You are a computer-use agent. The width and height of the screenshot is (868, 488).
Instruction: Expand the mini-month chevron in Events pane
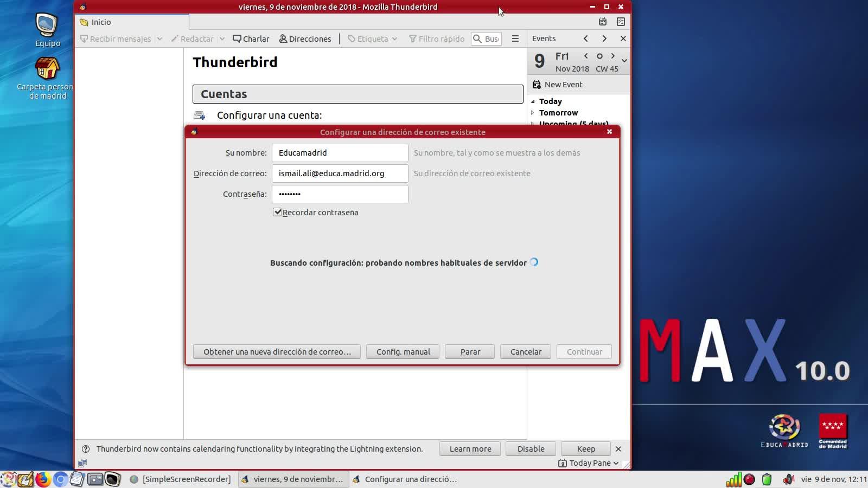[x=624, y=61]
